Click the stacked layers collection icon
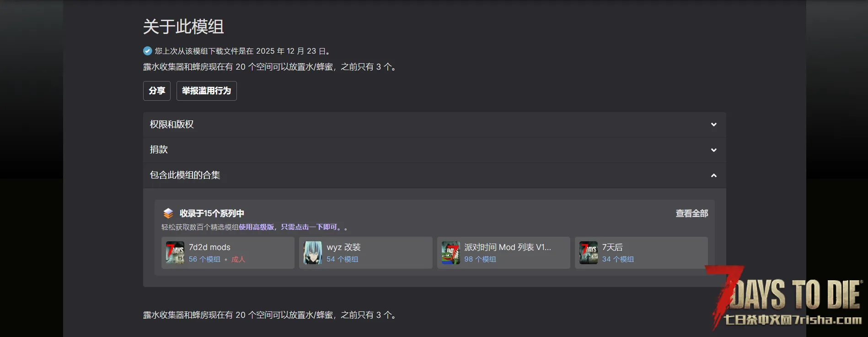The image size is (868, 337). (168, 213)
